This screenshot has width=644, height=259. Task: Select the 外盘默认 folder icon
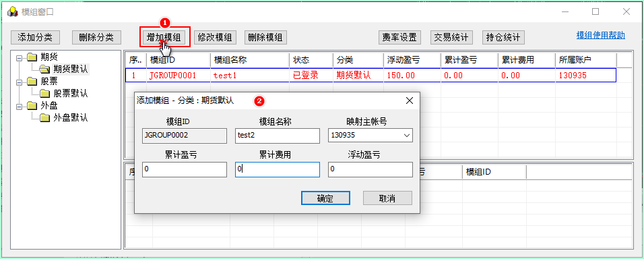[44, 119]
